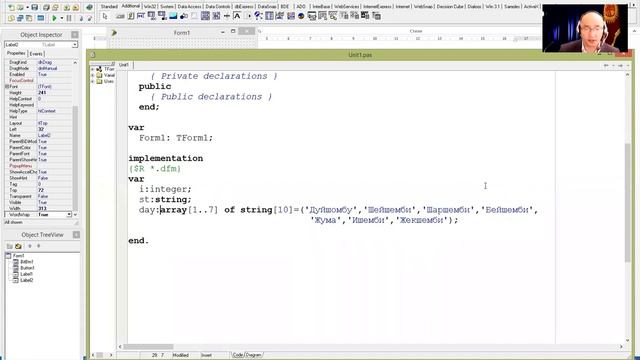Select the Image component icon
This screenshot has height=360, width=640.
point(173,16)
